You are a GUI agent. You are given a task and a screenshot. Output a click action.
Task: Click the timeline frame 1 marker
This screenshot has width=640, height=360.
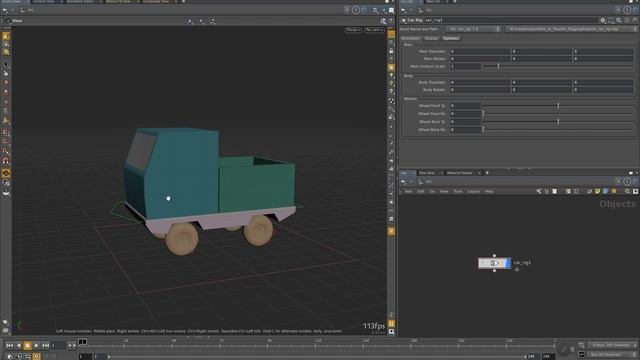tap(82, 342)
